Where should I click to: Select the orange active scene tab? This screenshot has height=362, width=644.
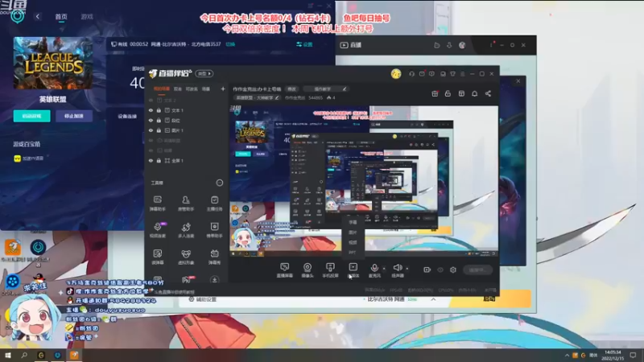[162, 88]
